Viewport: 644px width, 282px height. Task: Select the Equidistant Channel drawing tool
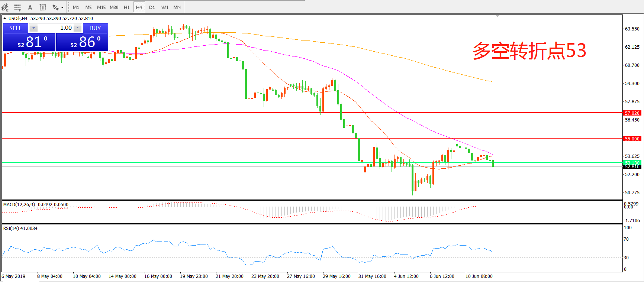pos(5,7)
